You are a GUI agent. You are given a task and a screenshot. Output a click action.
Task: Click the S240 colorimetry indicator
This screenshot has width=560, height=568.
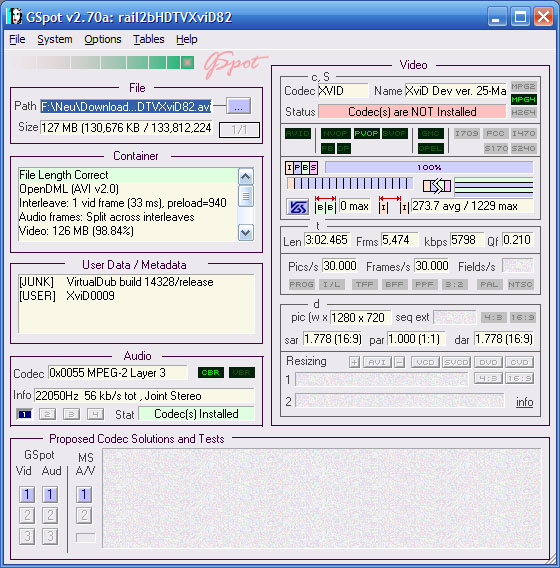(523, 148)
